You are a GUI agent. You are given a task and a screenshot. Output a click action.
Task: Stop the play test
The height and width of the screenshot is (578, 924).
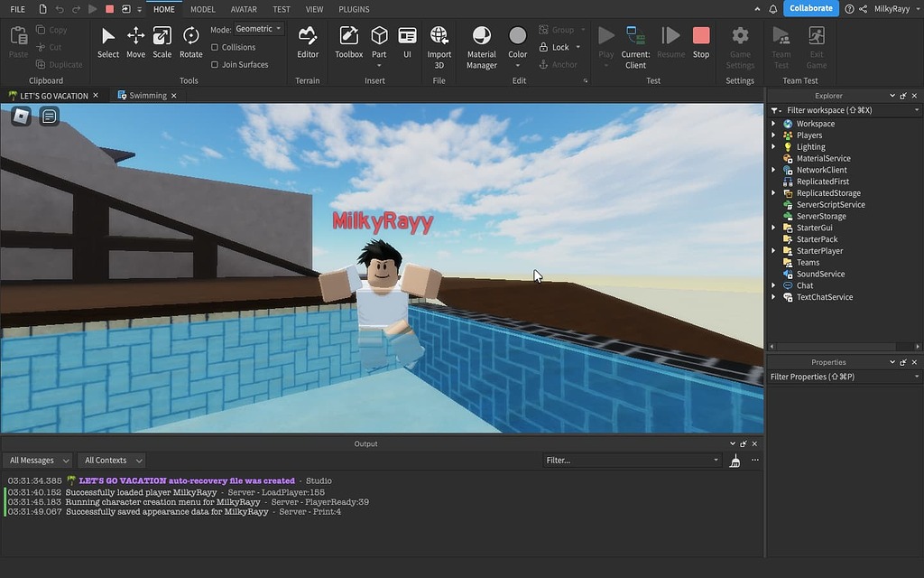coord(701,41)
